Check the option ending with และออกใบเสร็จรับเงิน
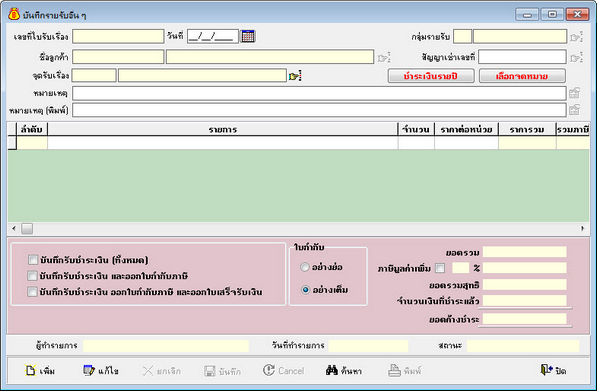This screenshot has width=597, height=391. coord(33,292)
